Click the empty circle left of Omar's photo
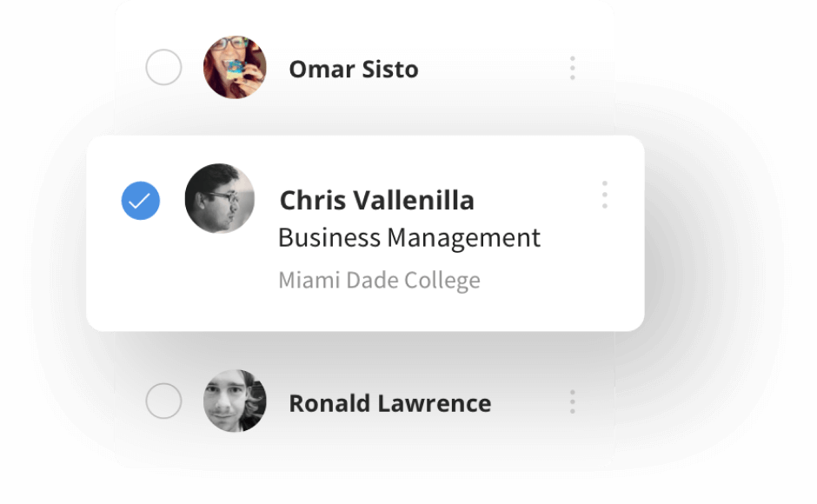 pyautogui.click(x=163, y=68)
